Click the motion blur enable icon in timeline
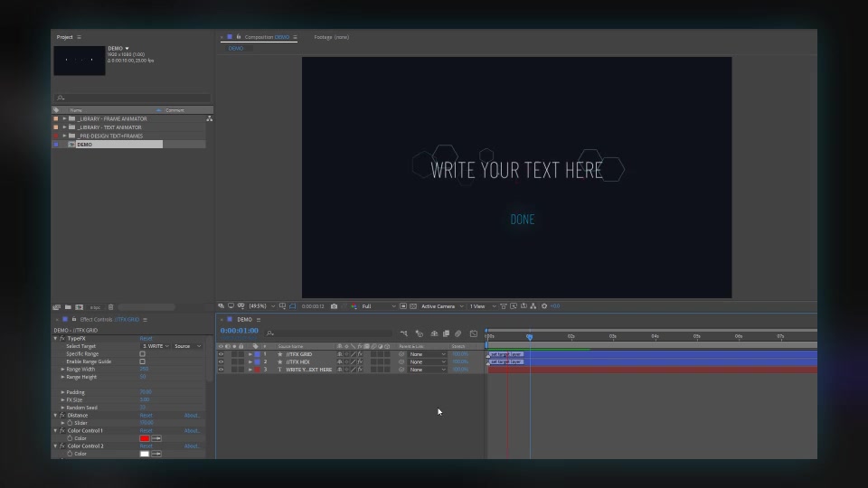 (x=458, y=333)
